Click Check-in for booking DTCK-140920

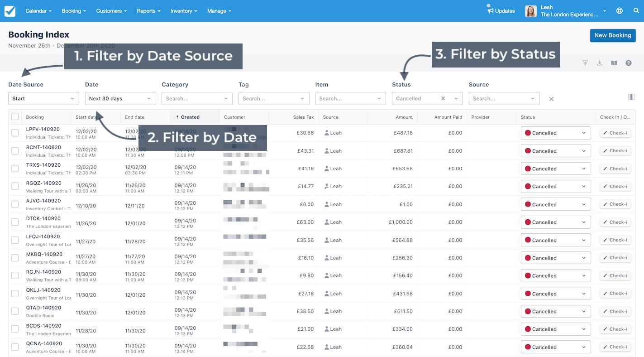click(615, 222)
